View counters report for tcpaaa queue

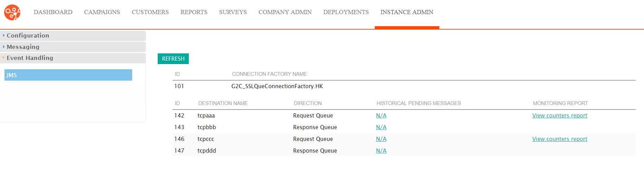pos(559,116)
